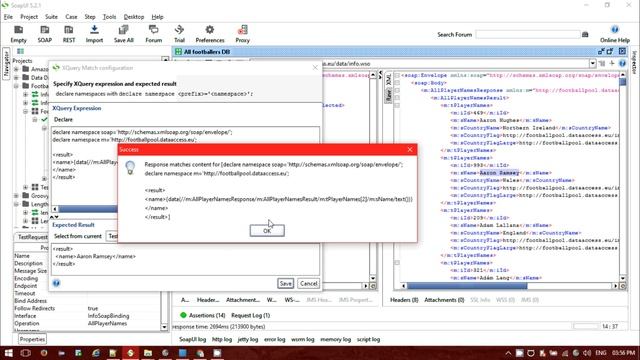The height and width of the screenshot is (360, 640).
Task: Open the Request Log (1) tab
Action: [x=251, y=316]
